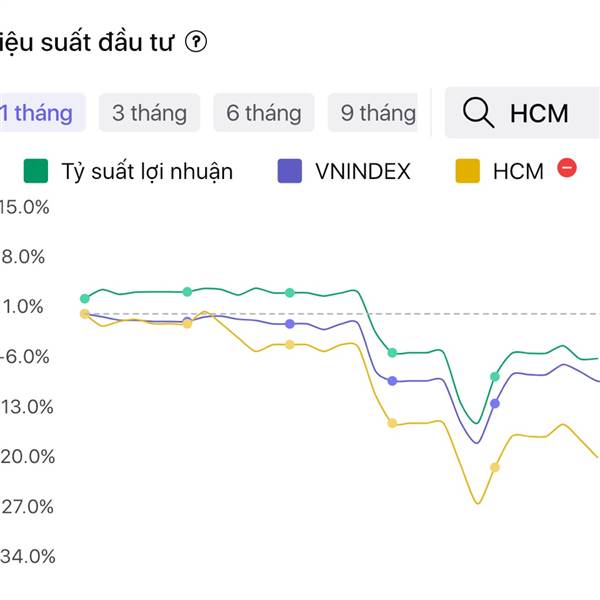
Task: Select the lowest yellow HCM data point marker
Action: click(x=495, y=467)
